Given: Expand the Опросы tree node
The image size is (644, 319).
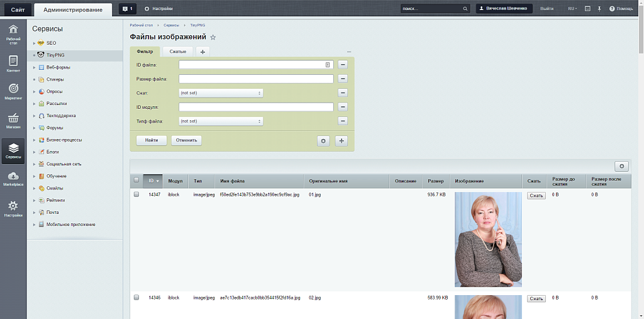Looking at the screenshot, I should 35,91.
